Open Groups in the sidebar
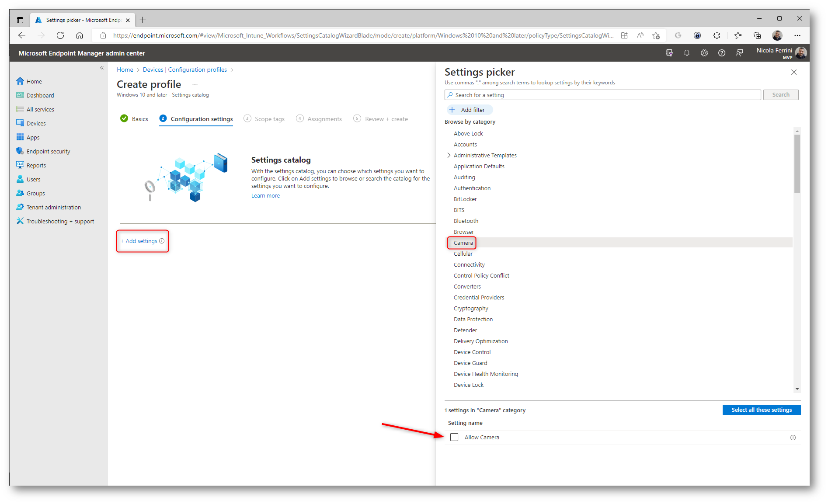 [x=35, y=193]
